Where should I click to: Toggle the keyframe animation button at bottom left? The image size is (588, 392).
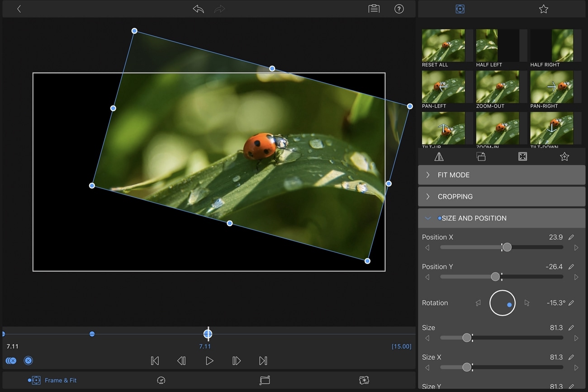[x=11, y=360]
